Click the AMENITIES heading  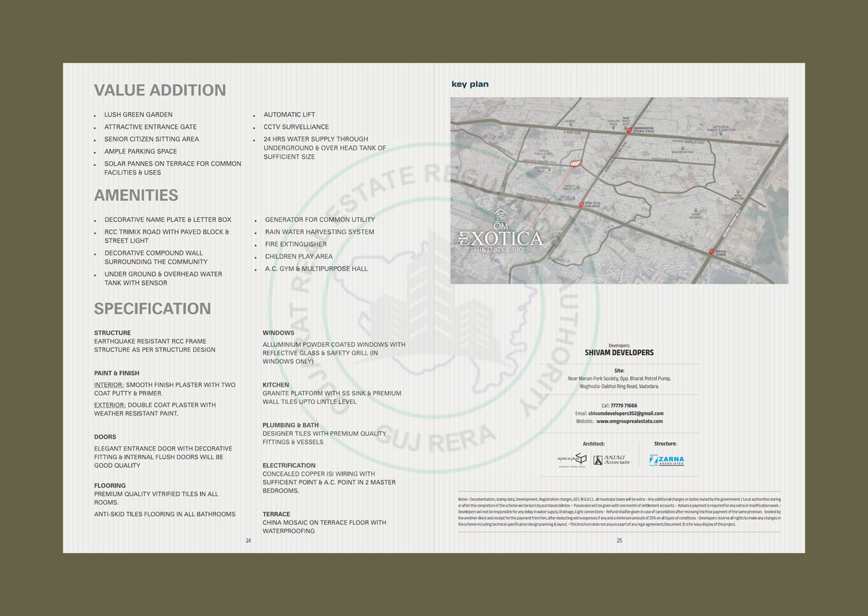136,195
